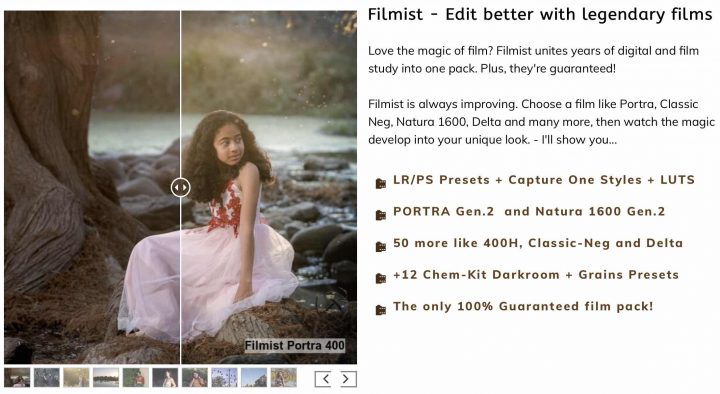Click the film icon beside 100% Guaranteed line
This screenshot has width=720, height=394.
pyautogui.click(x=381, y=310)
